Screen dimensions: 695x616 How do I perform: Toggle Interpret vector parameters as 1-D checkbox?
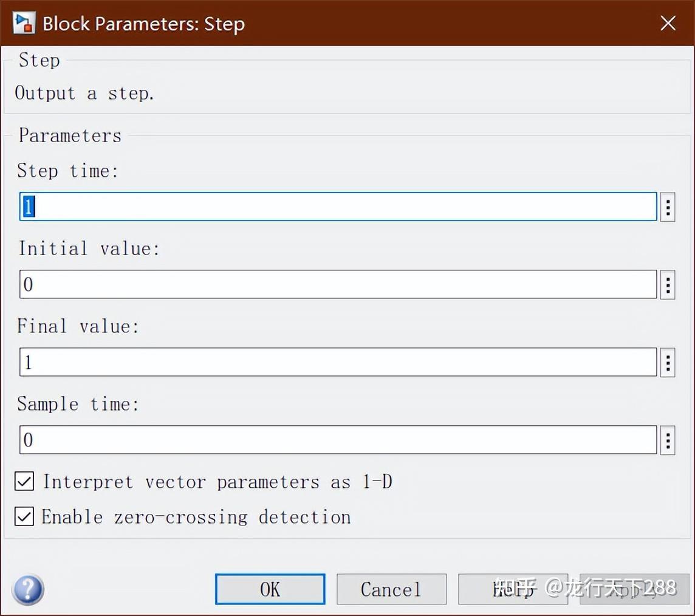pos(24,482)
